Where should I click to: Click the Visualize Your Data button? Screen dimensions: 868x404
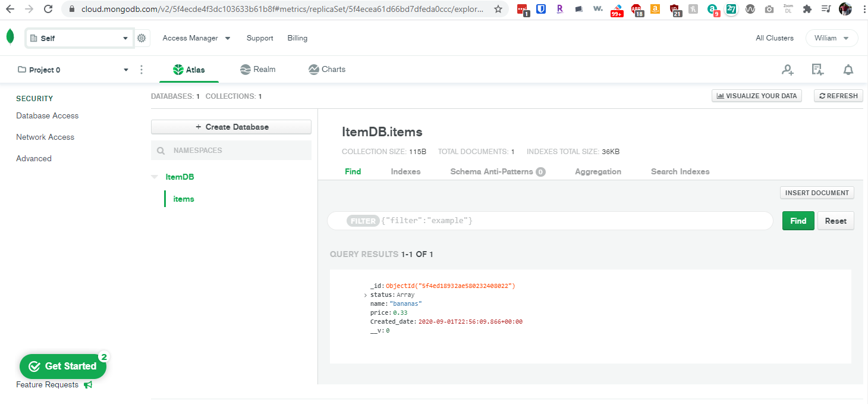757,96
